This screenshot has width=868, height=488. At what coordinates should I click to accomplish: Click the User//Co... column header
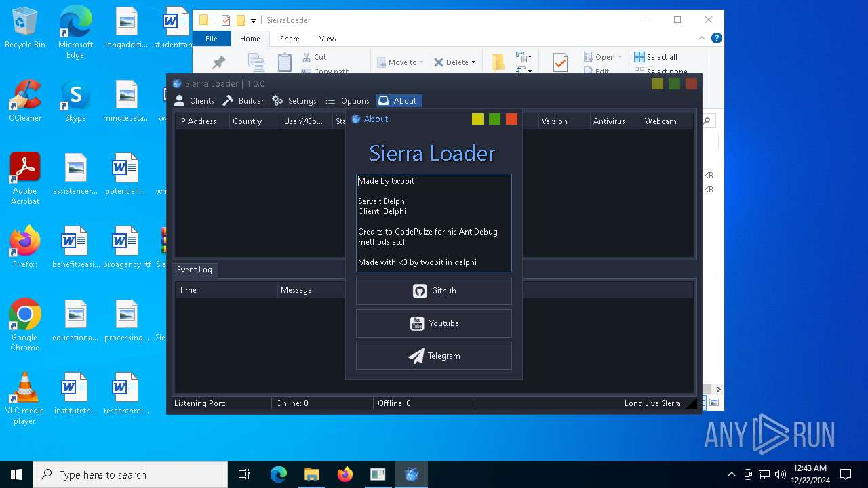tap(307, 121)
